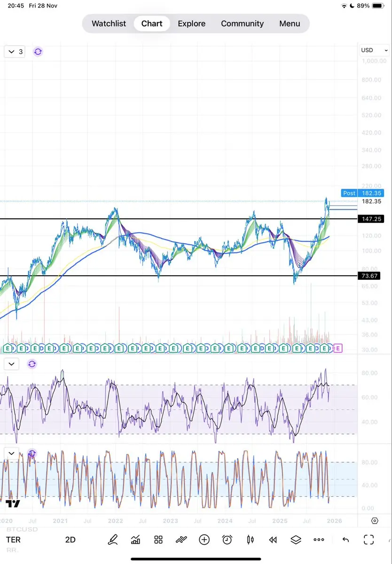Open indicator templates icon
The height and width of the screenshot is (564, 392).
(181, 540)
